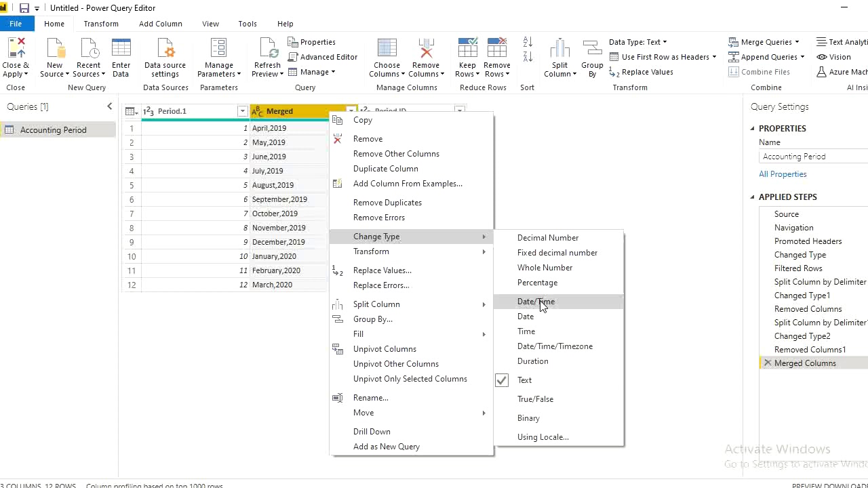Sort ascending with the A-Z icon
Screen dimensions: 868x488
528,42
